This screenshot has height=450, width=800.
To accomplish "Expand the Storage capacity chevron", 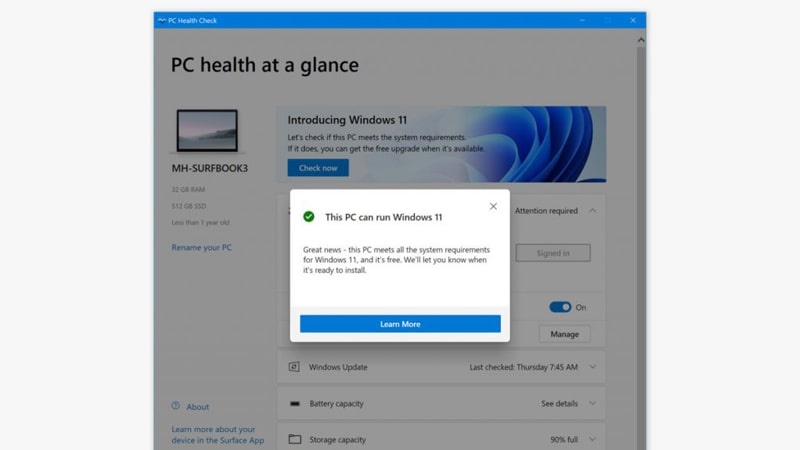I will (x=592, y=439).
